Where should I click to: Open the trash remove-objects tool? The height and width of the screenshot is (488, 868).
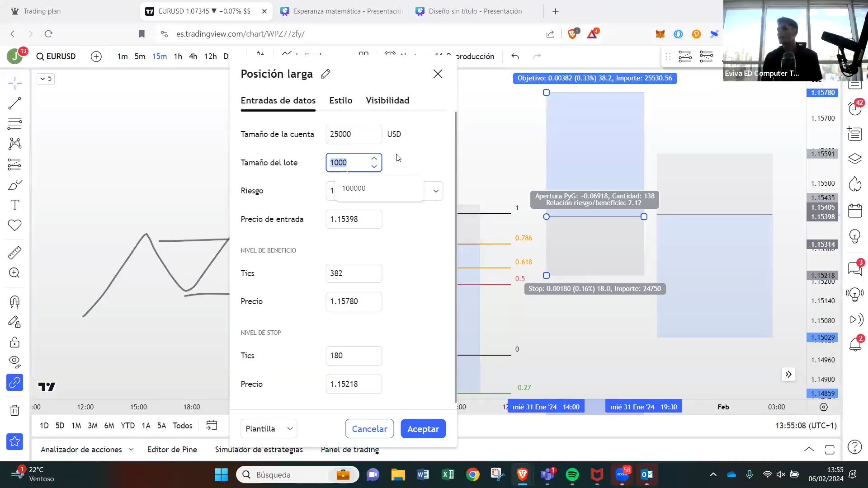point(14,410)
